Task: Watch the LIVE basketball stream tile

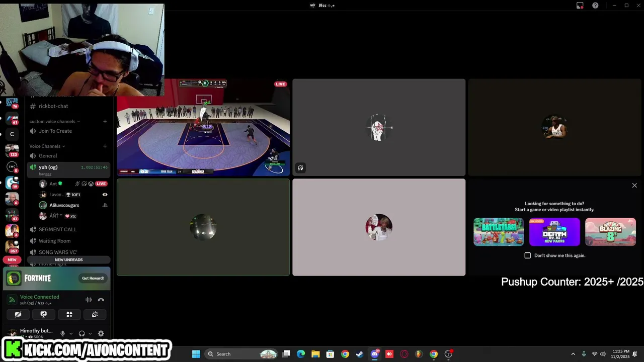Action: (203, 127)
